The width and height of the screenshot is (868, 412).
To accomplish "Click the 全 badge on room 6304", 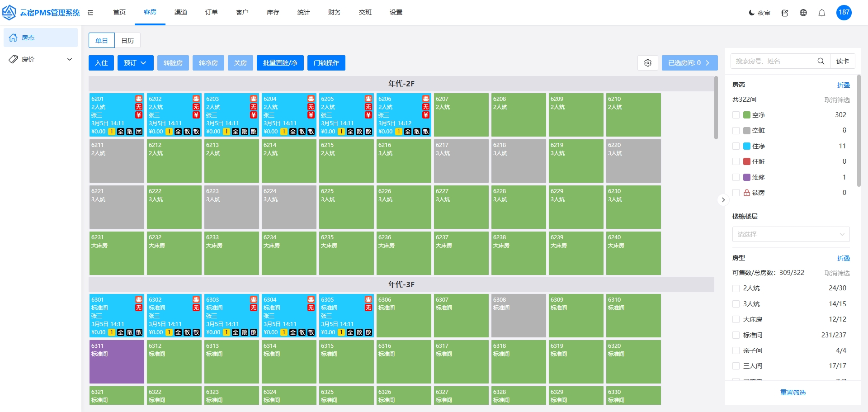I will click(x=293, y=332).
